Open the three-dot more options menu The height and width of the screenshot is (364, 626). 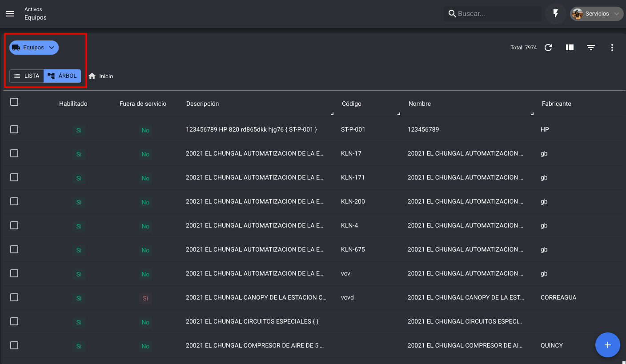point(612,48)
